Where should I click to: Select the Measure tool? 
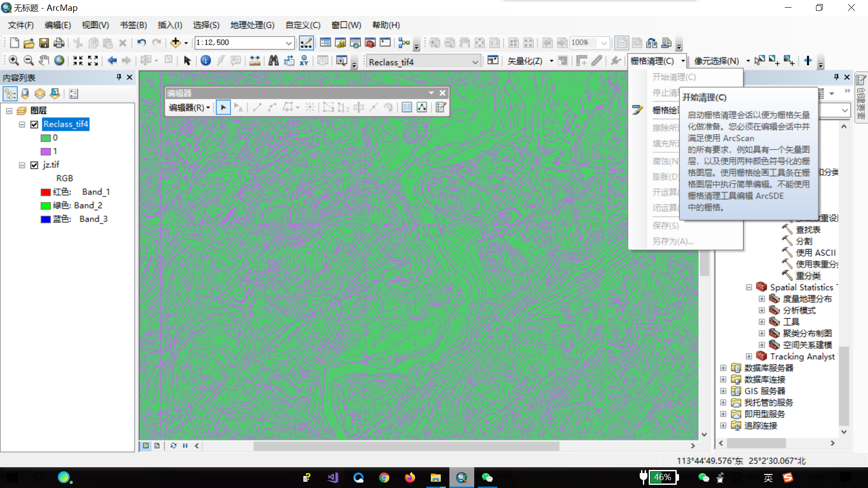(x=255, y=61)
